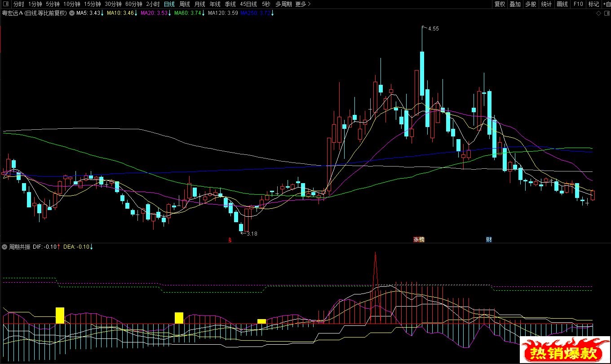The height and width of the screenshot is (364, 611).
Task: Select the 2小时 period
Action: (153, 4)
